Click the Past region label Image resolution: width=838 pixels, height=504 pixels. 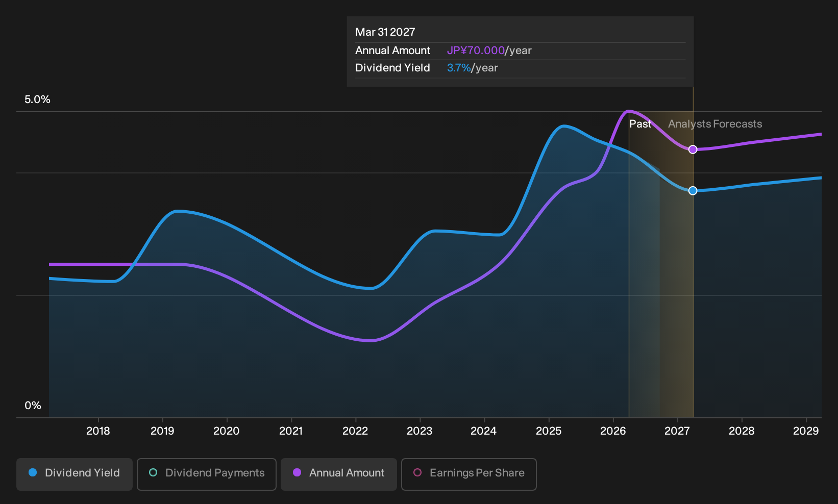point(640,124)
